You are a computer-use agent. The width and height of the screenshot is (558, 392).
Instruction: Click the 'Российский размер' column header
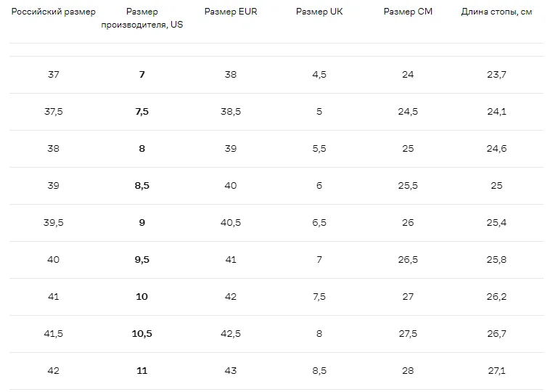coord(54,12)
